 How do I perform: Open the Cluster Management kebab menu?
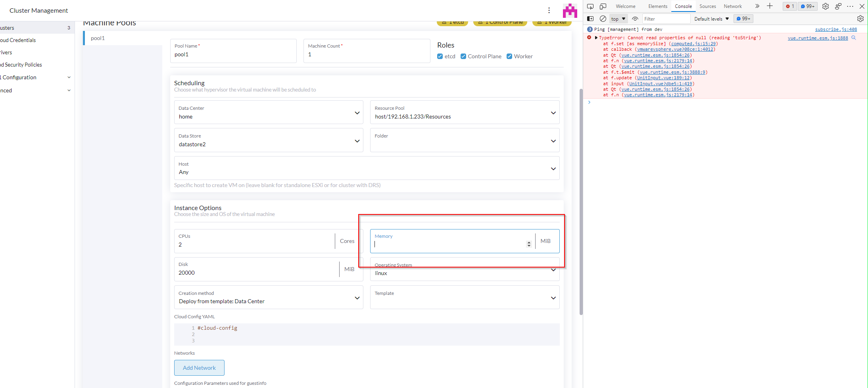click(x=549, y=10)
